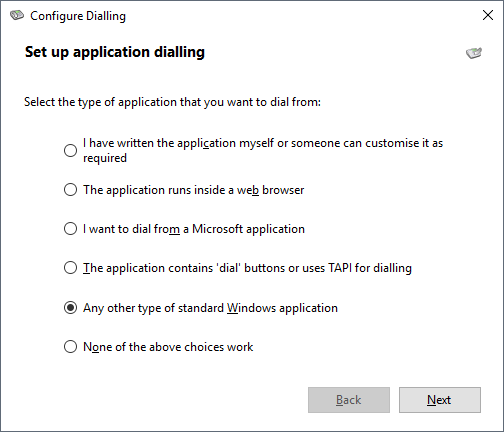This screenshot has height=432, width=504.
Task: Click the greyed-out Back button
Action: tap(349, 400)
